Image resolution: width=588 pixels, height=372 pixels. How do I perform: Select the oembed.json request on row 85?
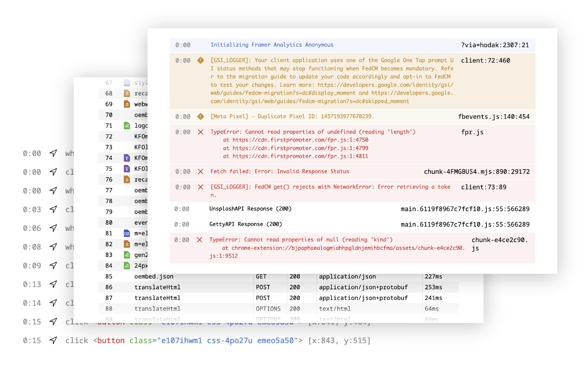click(x=154, y=277)
